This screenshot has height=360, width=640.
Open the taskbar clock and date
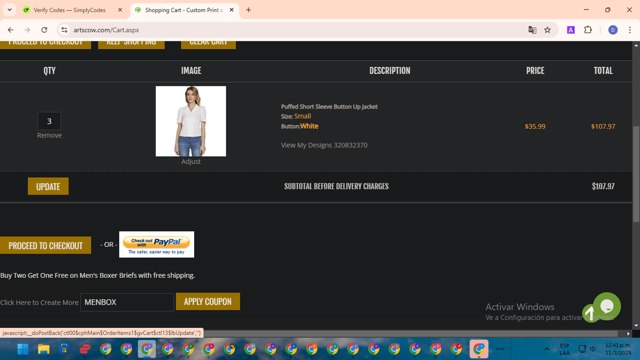point(618,349)
